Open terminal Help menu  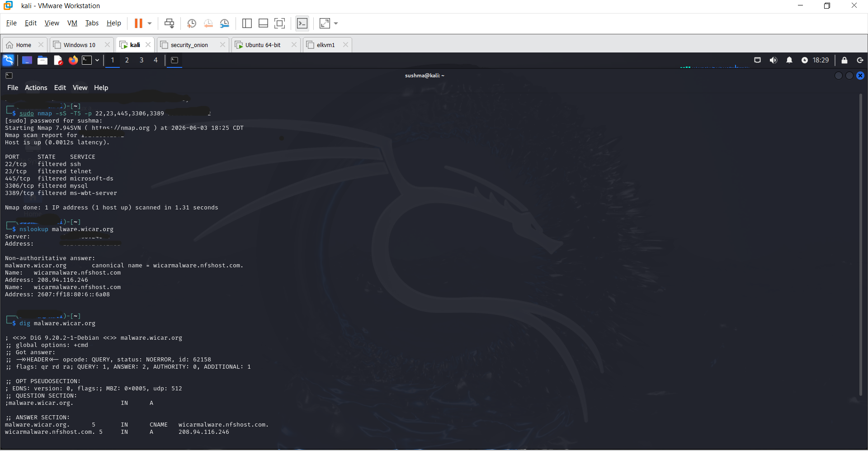click(101, 88)
